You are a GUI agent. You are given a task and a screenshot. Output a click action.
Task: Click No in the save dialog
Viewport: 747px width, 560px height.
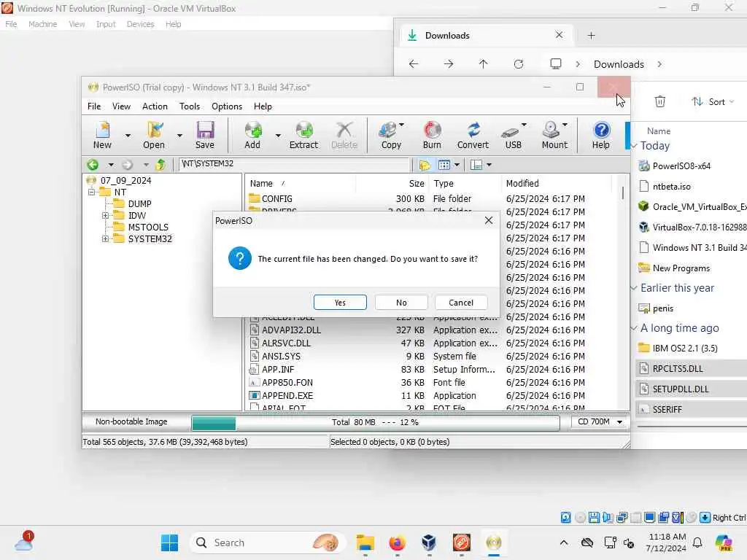[x=401, y=303]
